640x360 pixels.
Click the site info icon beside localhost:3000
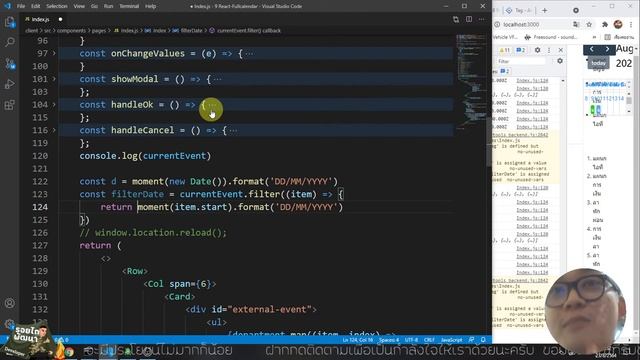(497, 24)
